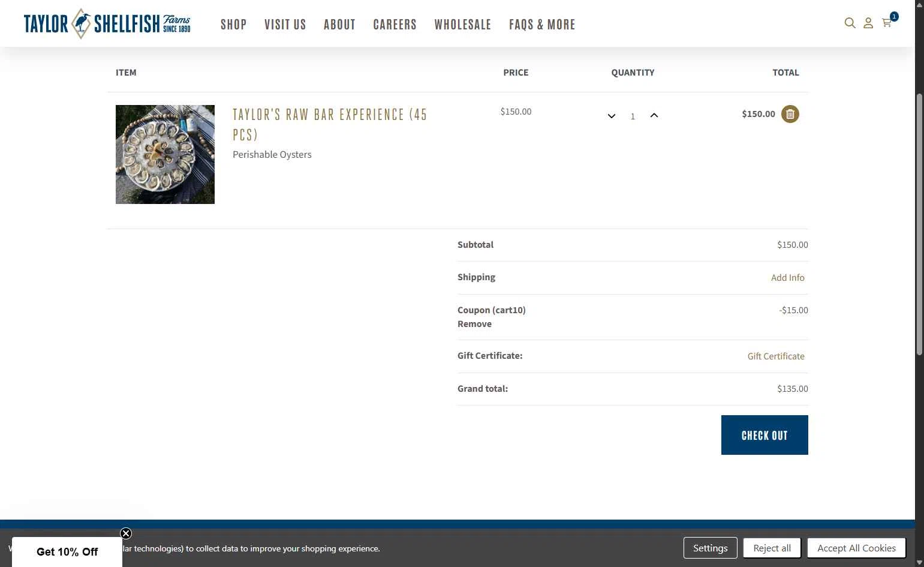This screenshot has width=924, height=567.
Task: Open the shopping cart icon
Action: 887,23
